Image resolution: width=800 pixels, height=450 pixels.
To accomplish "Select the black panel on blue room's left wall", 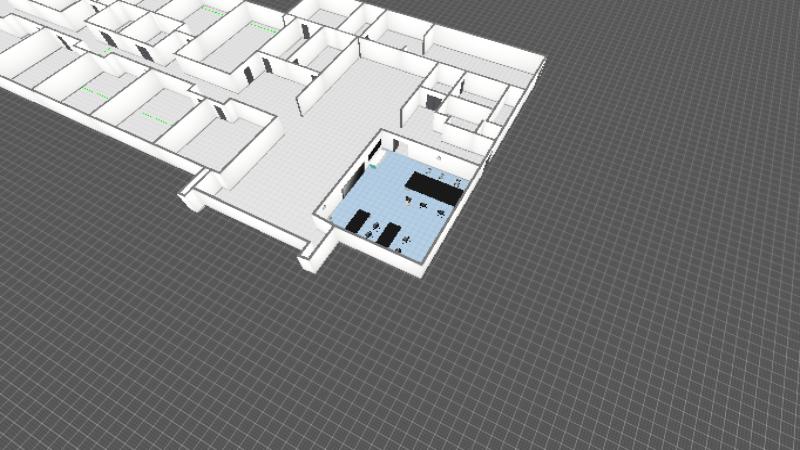I will click(x=373, y=151).
